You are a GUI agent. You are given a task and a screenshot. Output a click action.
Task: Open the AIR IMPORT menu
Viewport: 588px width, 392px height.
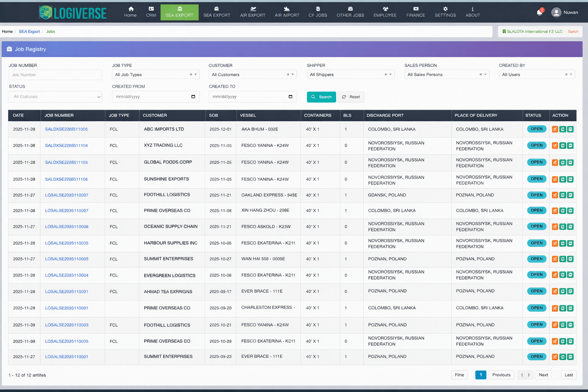point(287,12)
